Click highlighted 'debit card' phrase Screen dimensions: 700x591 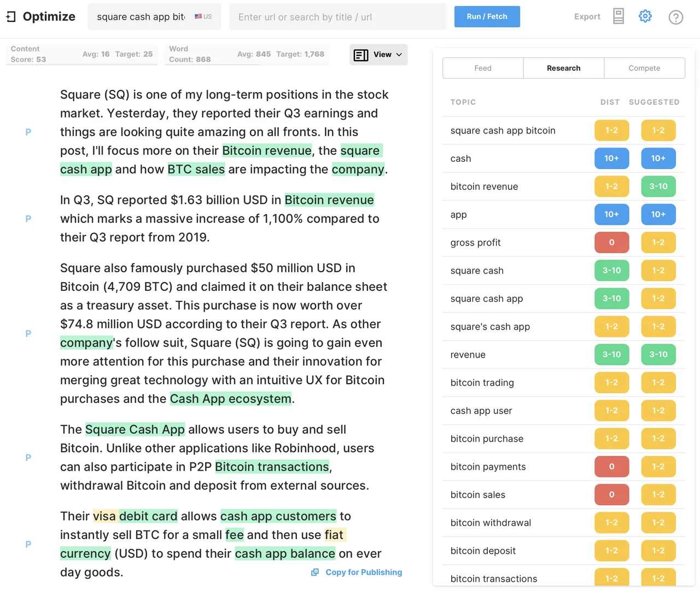(148, 516)
